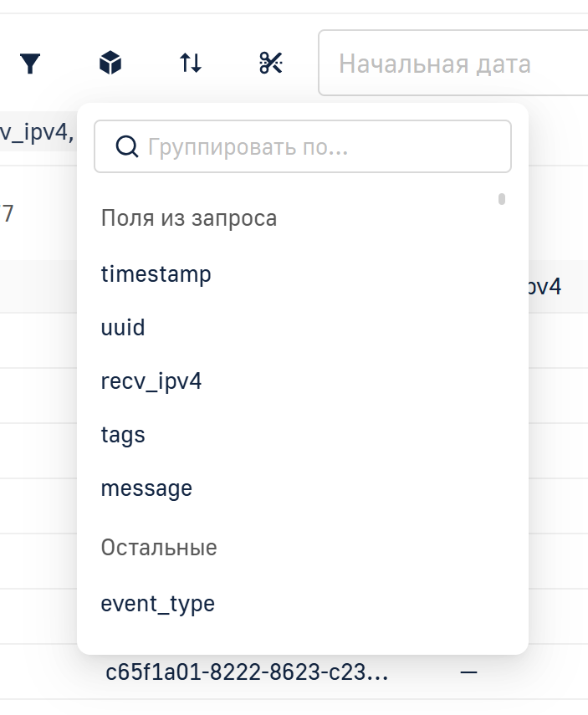Choose the 'uuid' field option

pyautogui.click(x=123, y=327)
